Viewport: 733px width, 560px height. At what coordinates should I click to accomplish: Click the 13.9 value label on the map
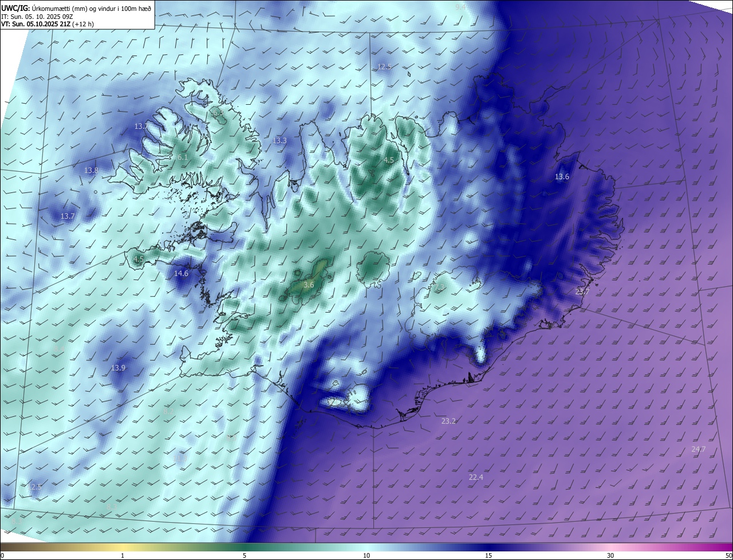118,368
